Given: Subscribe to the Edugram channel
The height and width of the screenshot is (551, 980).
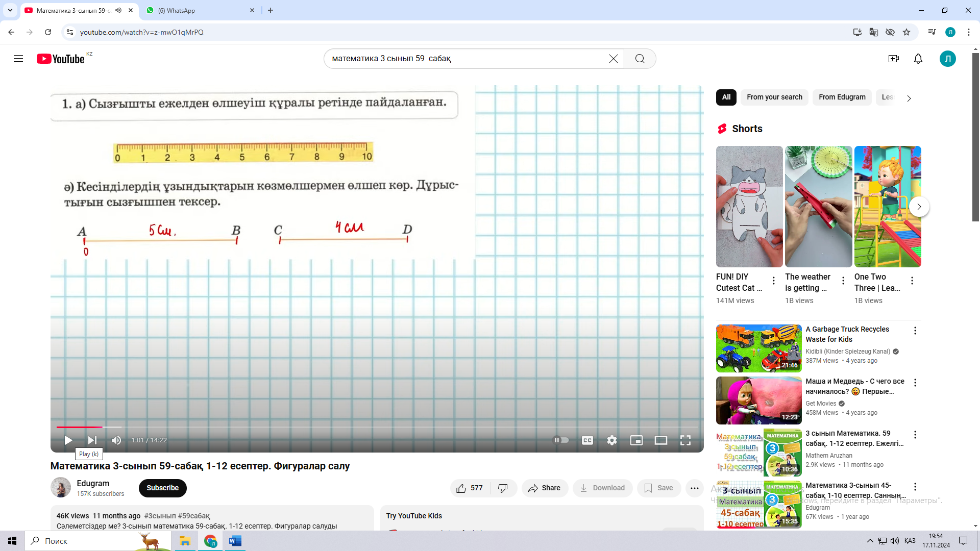Looking at the screenshot, I should (x=162, y=488).
